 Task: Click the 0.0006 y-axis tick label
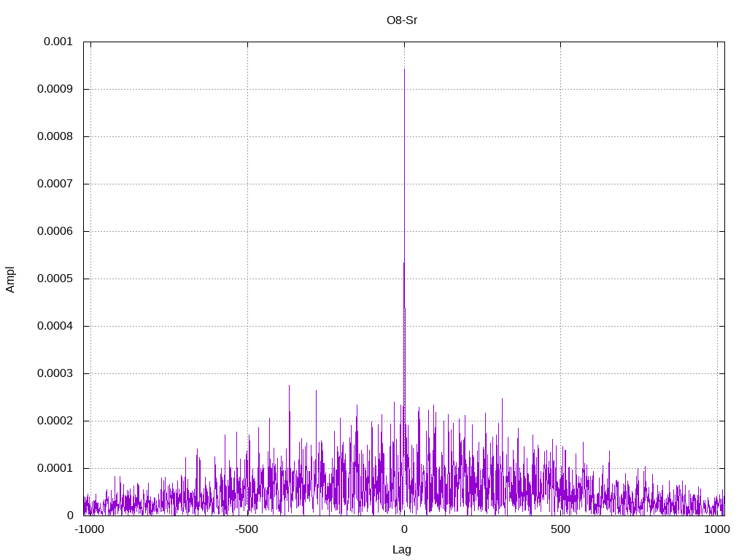click(x=55, y=231)
